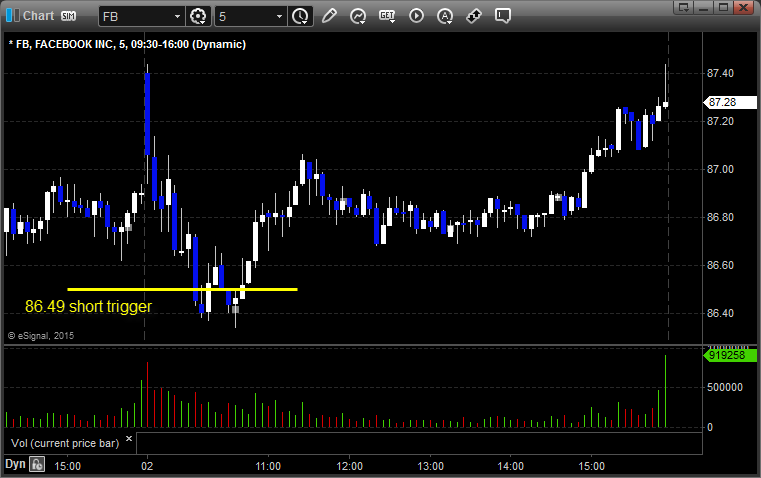Toggle the lock icon beside Dyn
This screenshot has width=761, height=478.
click(x=37, y=464)
